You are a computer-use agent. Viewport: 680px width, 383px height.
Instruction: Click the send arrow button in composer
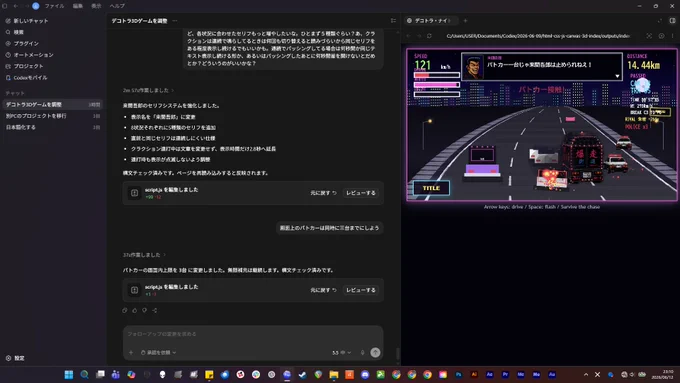[376, 353]
